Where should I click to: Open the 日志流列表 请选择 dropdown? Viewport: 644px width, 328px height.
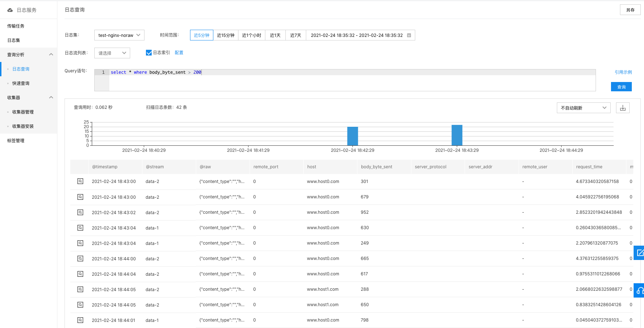(x=112, y=53)
